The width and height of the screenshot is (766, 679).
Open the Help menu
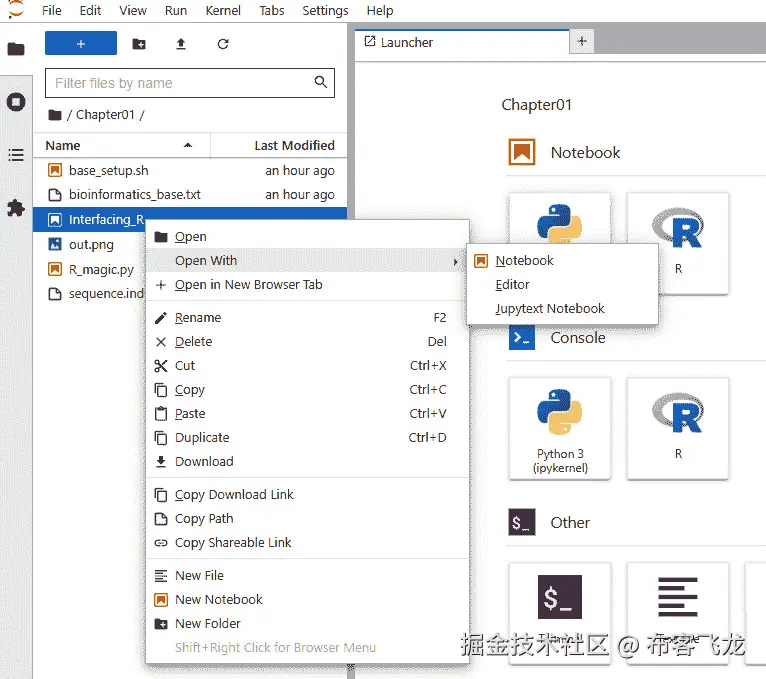pos(380,10)
